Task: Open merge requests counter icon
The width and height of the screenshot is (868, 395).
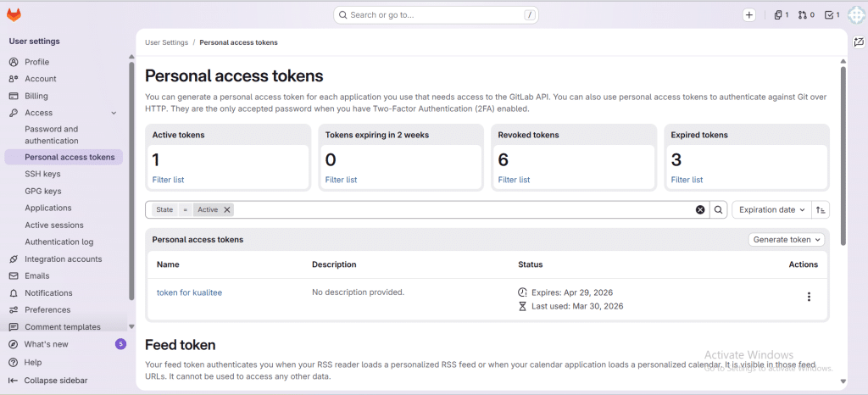Action: [806, 14]
